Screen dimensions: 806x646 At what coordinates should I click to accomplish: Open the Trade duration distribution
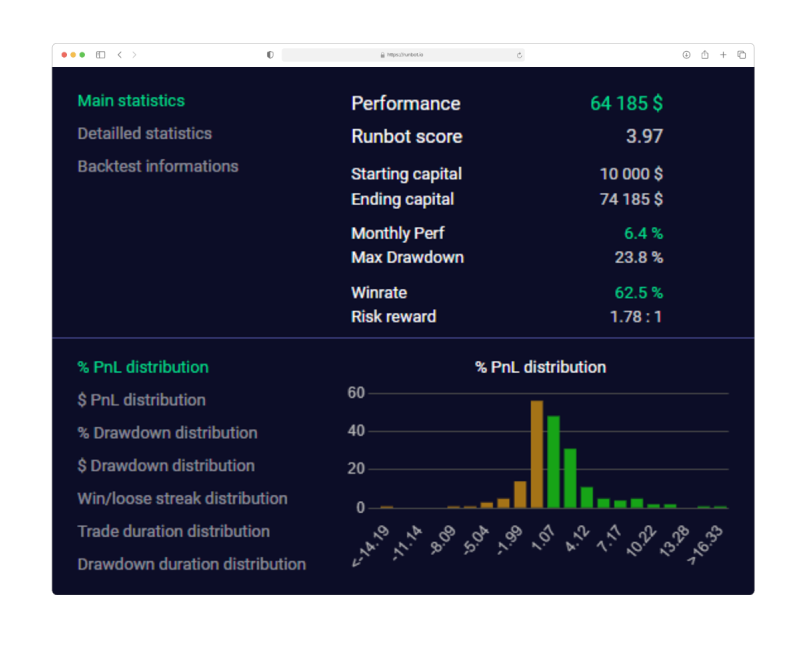click(x=176, y=531)
